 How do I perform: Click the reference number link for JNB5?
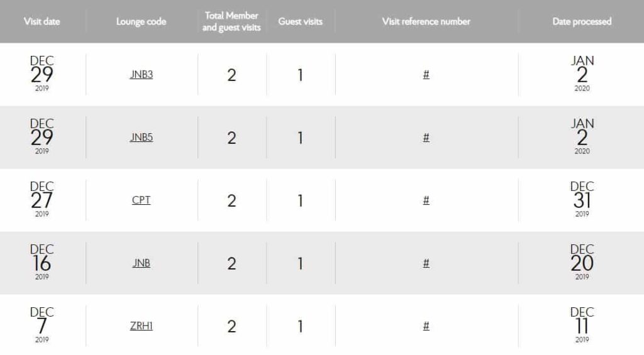pyautogui.click(x=426, y=138)
